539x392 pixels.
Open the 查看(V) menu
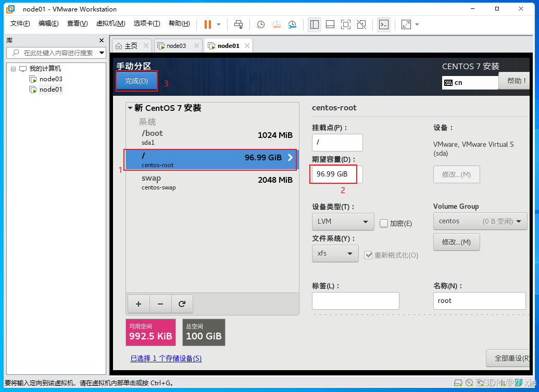pos(77,23)
